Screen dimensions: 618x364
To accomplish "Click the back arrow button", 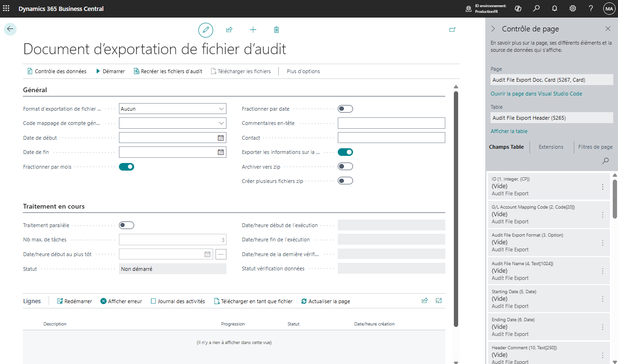I will click(10, 29).
